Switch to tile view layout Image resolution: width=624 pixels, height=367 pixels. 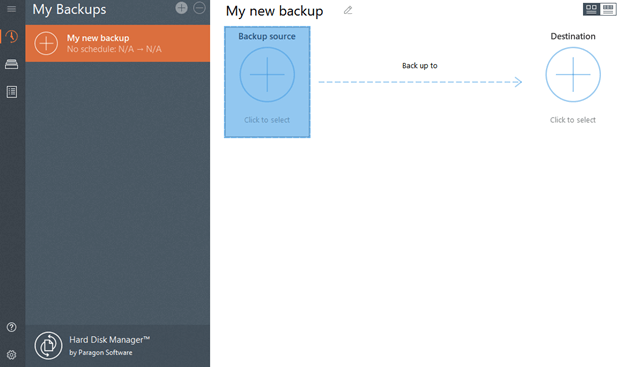coord(591,9)
